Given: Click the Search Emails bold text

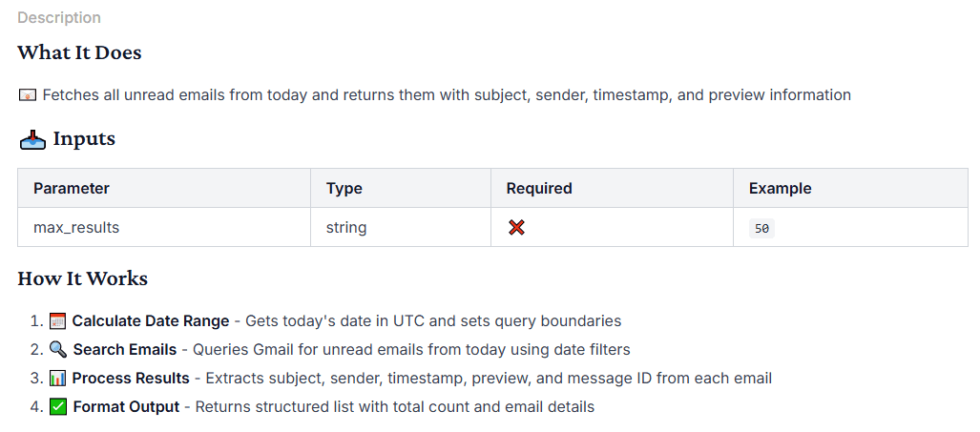Looking at the screenshot, I should coord(125,350).
